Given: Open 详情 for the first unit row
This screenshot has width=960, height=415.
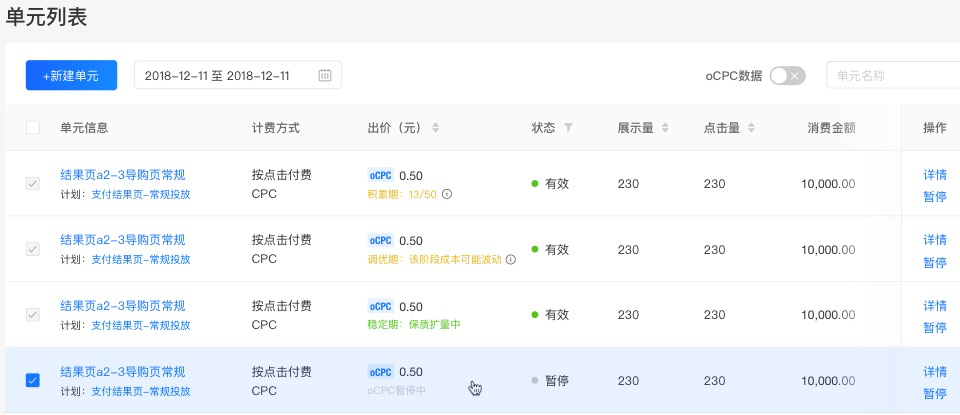Looking at the screenshot, I should [x=935, y=174].
